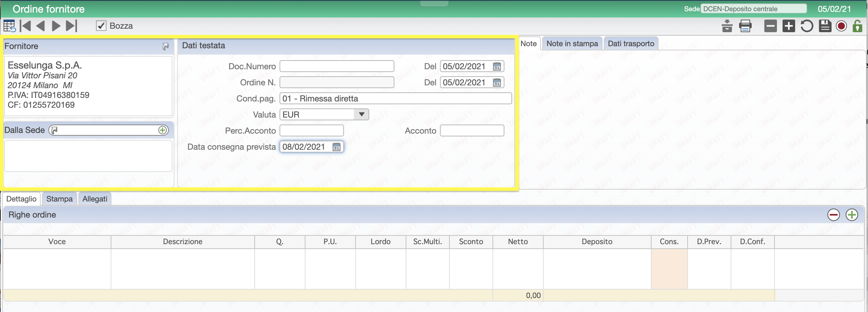The width and height of the screenshot is (868, 312).
Task: Click the Sede DCEN-Deposito centrale field
Action: (x=753, y=9)
